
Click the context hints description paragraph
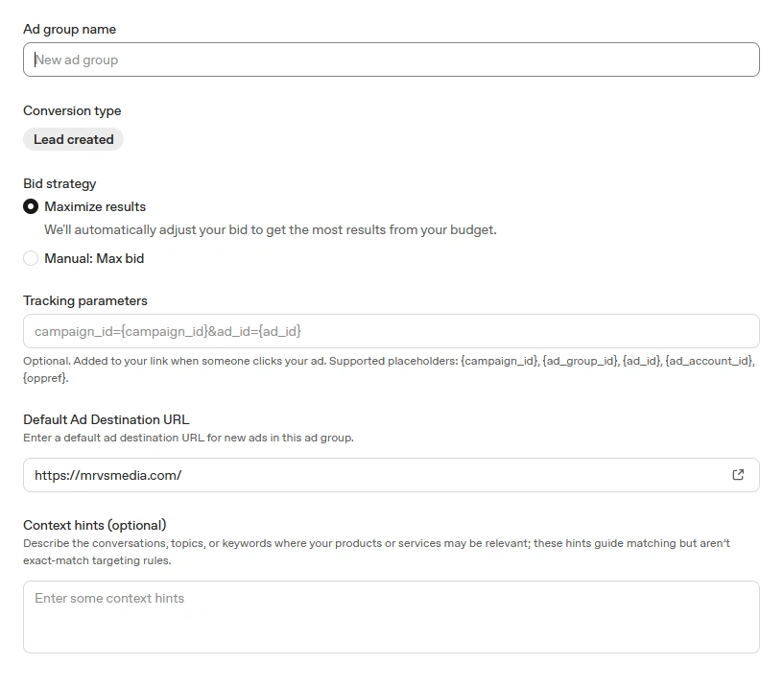(x=376, y=552)
